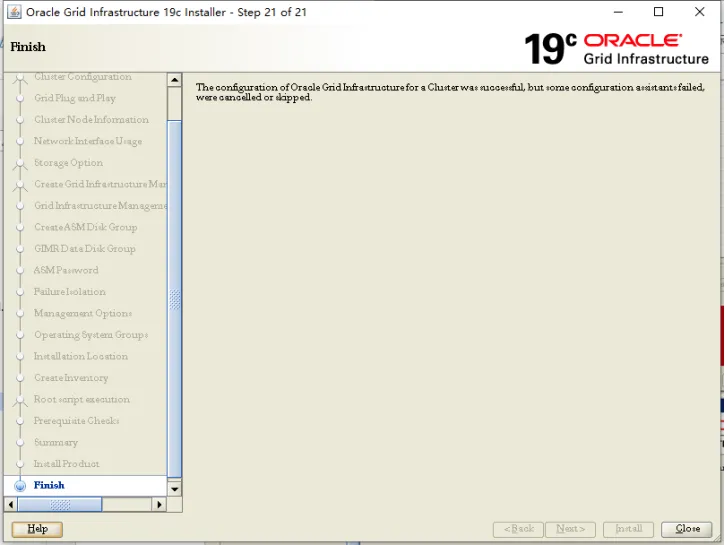Select the Cluster Configuration step

click(83, 77)
